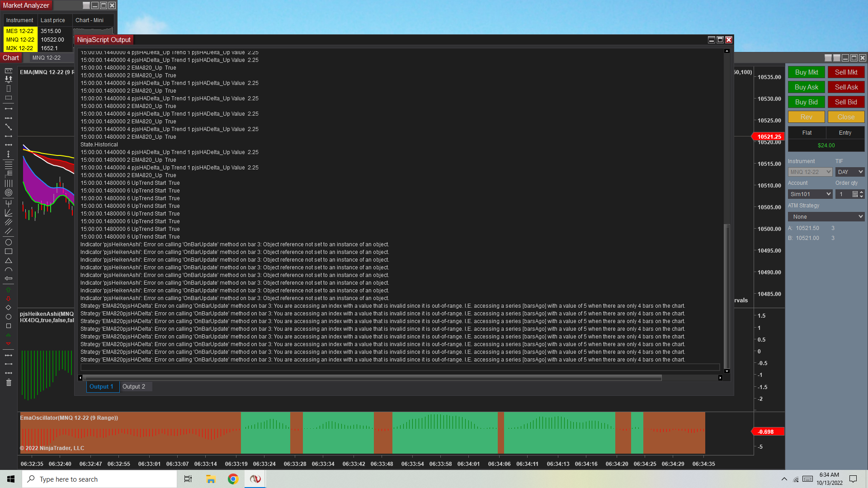The width and height of the screenshot is (868, 488).
Task: Select the red arrow down marker
Action: click(8, 299)
